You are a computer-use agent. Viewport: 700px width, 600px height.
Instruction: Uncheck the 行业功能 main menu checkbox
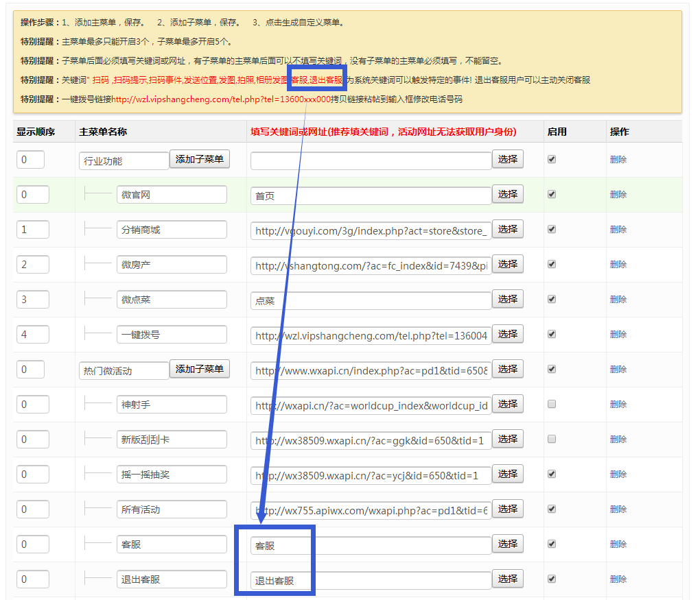pyautogui.click(x=552, y=160)
